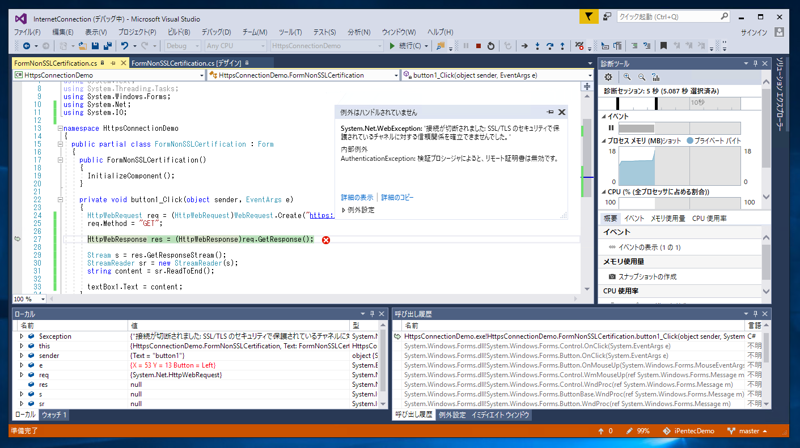The height and width of the screenshot is (448, 800).
Task: Collapse the namespace HttpsConnectionDemo outline box
Action: [60, 128]
